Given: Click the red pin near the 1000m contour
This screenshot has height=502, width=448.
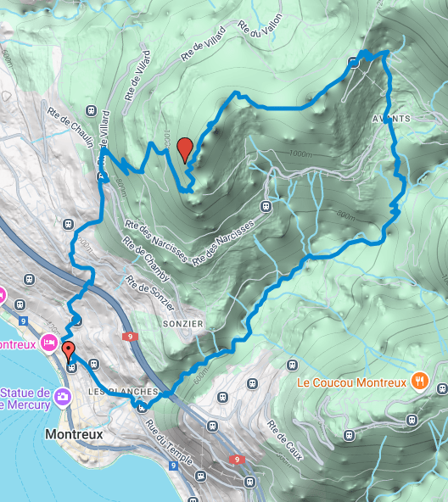Looking at the screenshot, I should (185, 150).
